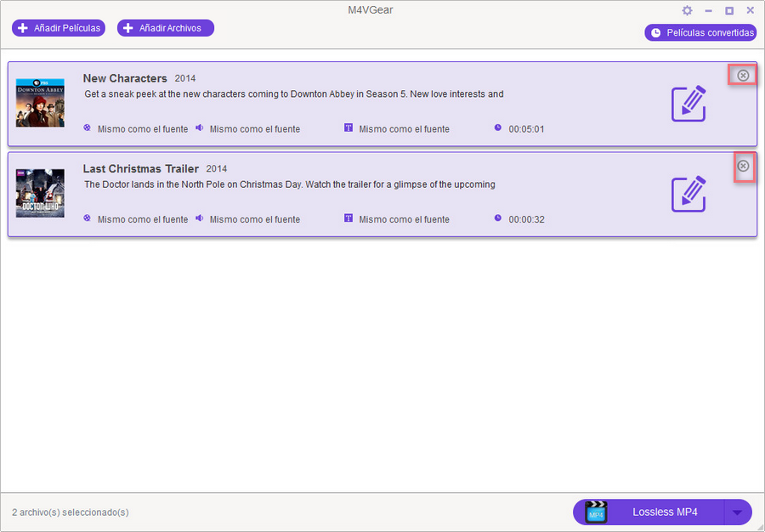Image resolution: width=765 pixels, height=532 pixels.
Task: Click the Doctor North Pole description text
Action: point(290,184)
